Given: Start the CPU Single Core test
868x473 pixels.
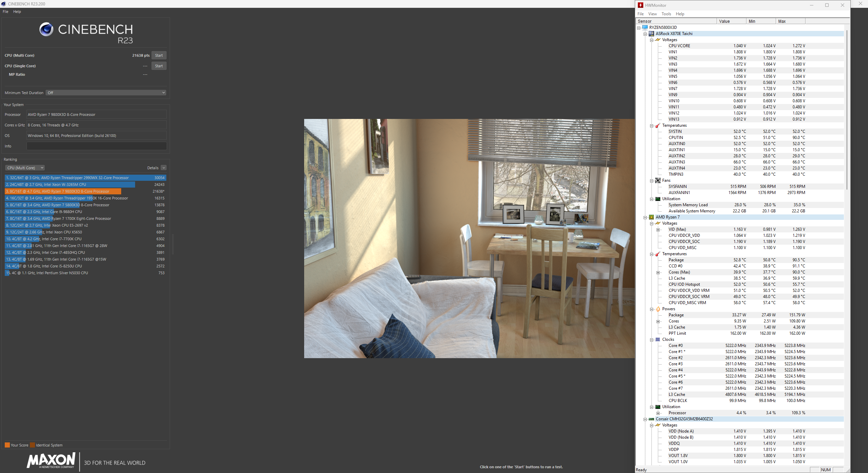Looking at the screenshot, I should point(159,66).
